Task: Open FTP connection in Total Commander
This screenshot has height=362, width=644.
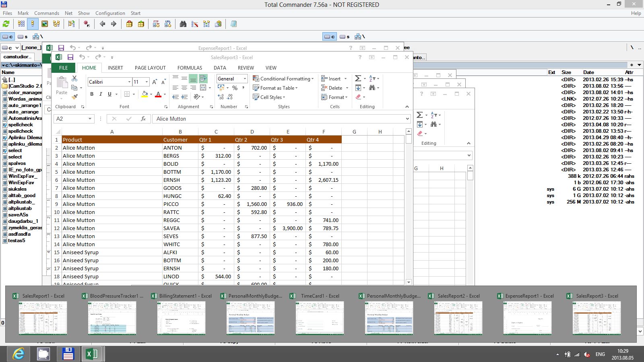Action: (156, 24)
